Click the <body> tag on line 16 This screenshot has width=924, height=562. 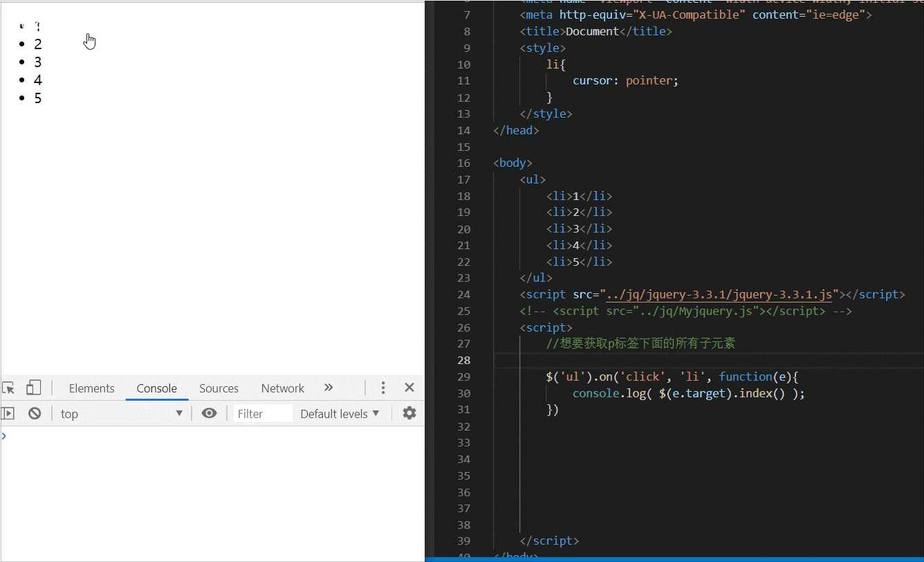click(513, 163)
